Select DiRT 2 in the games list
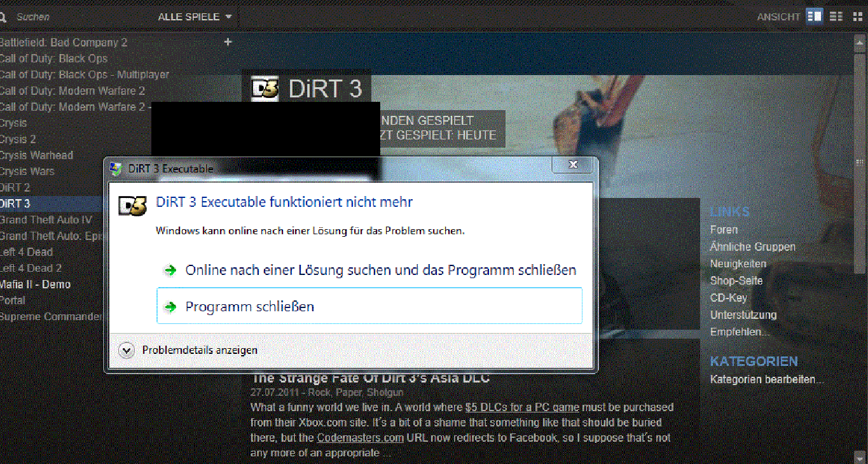The image size is (868, 464). tap(15, 188)
